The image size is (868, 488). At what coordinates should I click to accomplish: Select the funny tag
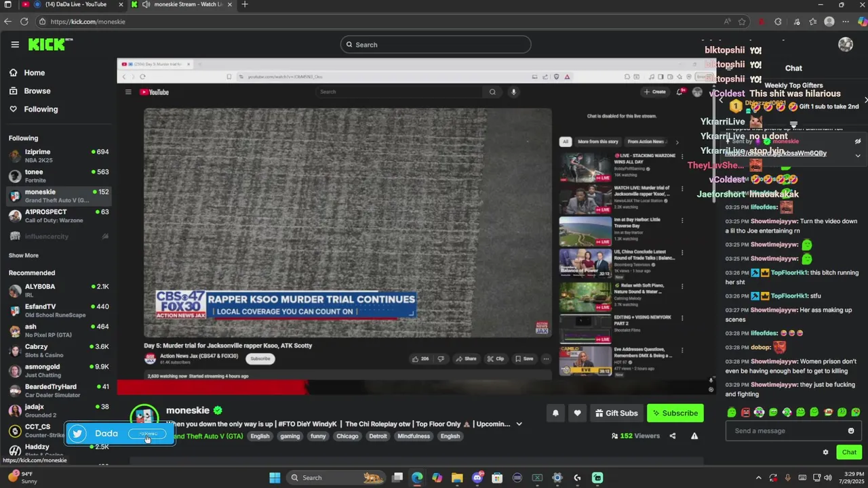318,436
